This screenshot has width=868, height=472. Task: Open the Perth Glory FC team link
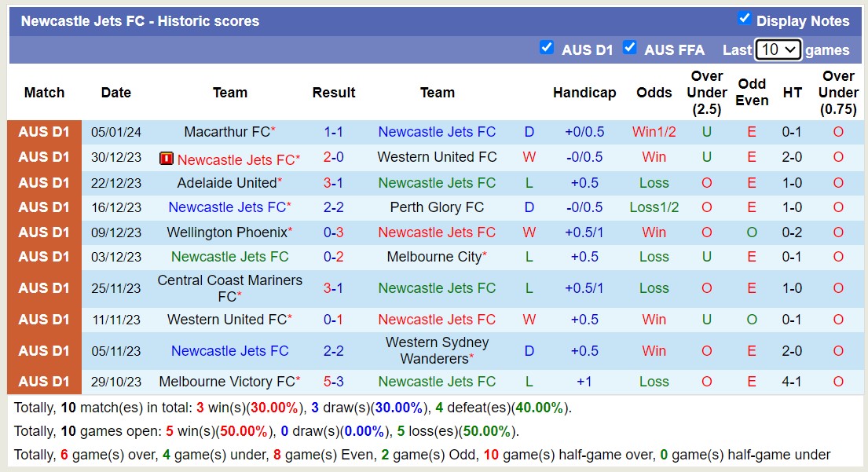pos(437,207)
